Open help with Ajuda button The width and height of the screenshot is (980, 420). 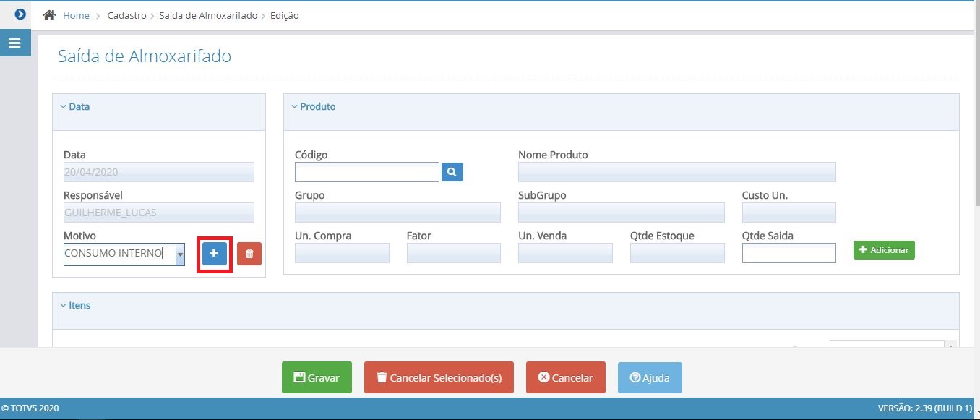(650, 377)
